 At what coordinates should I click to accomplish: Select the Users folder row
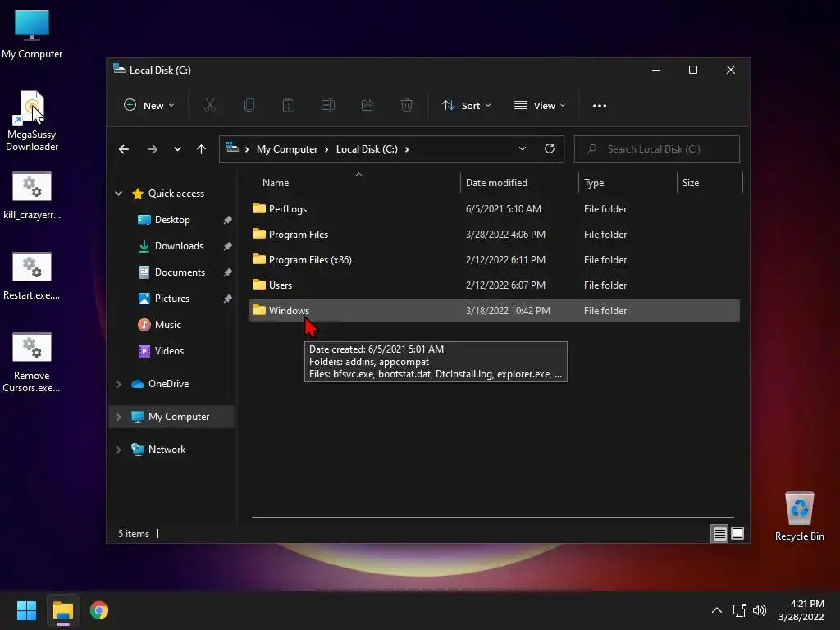(495, 285)
